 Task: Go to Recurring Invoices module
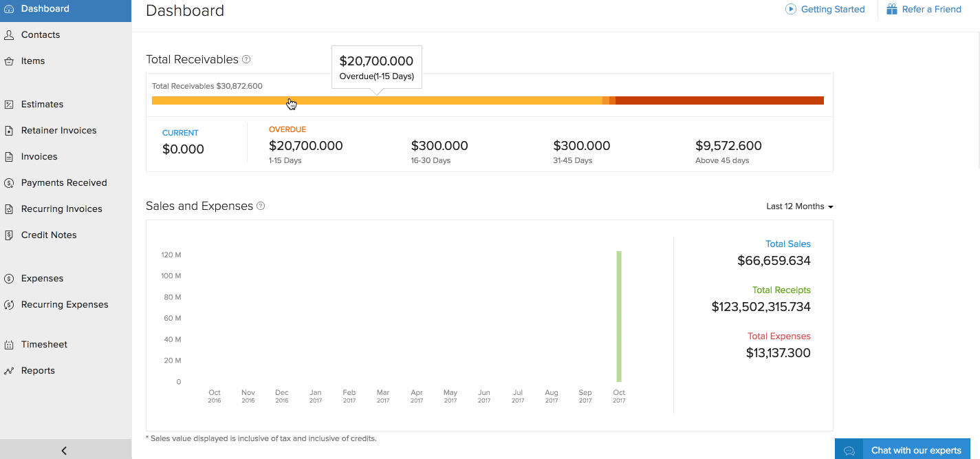click(x=61, y=209)
